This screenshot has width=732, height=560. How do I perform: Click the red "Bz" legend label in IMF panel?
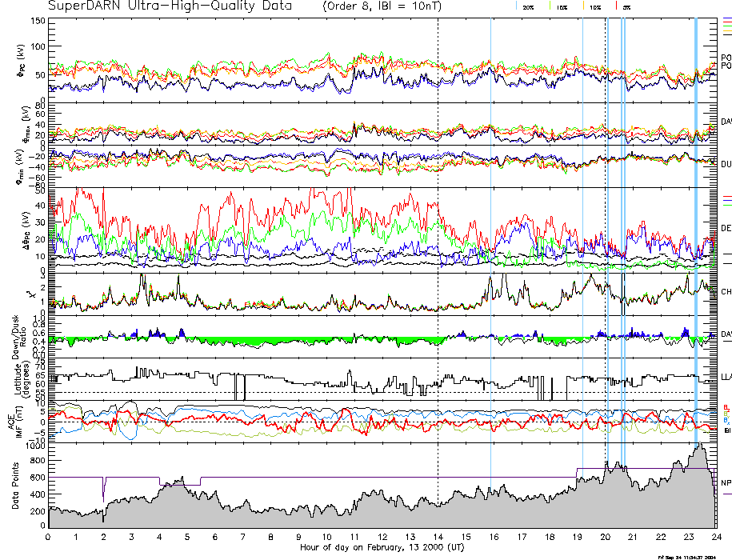726,407
